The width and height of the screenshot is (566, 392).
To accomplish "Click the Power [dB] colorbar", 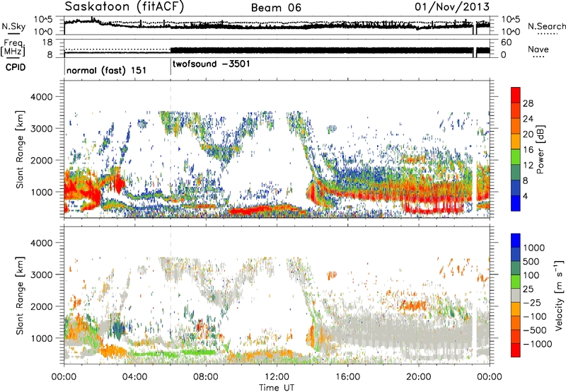I will pos(516,149).
